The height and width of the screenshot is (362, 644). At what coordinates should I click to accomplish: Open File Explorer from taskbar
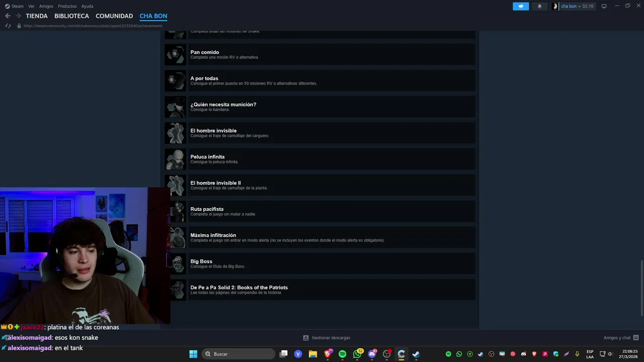312,354
